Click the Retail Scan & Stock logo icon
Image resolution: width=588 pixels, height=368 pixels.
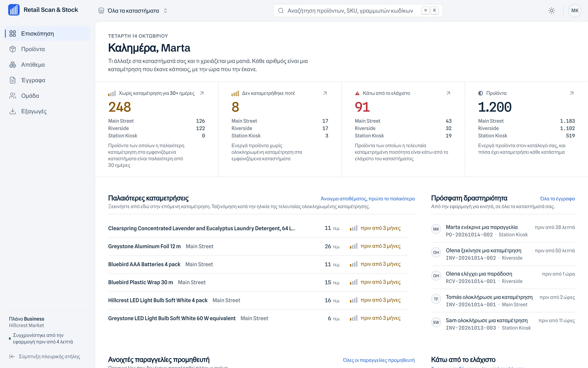[14, 10]
